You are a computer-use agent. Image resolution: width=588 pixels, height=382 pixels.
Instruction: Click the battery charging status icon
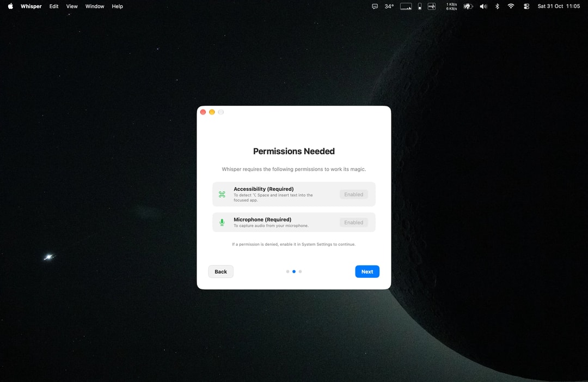468,6
